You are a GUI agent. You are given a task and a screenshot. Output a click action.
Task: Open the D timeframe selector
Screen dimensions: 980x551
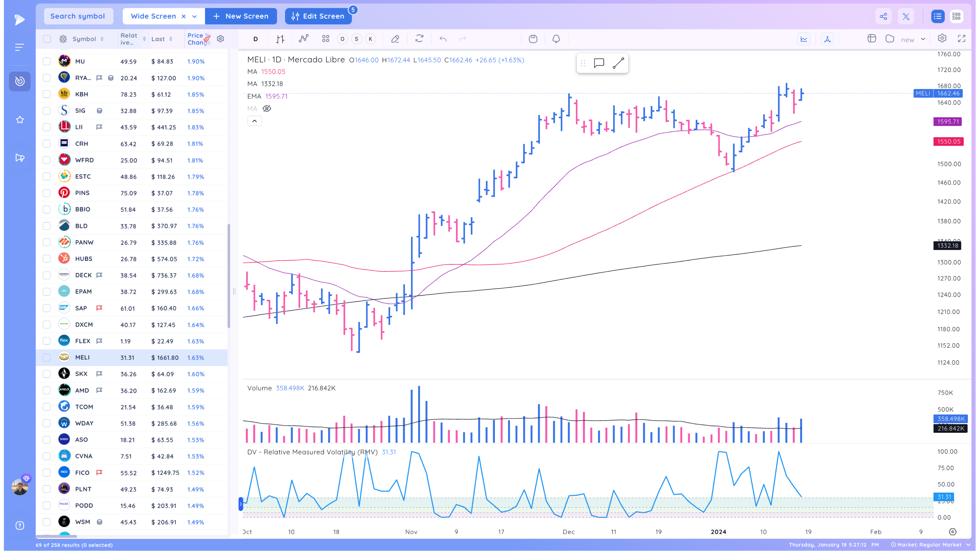pyautogui.click(x=255, y=39)
